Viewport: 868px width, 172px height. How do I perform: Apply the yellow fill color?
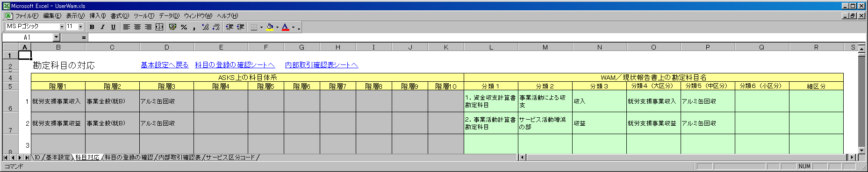270,27
